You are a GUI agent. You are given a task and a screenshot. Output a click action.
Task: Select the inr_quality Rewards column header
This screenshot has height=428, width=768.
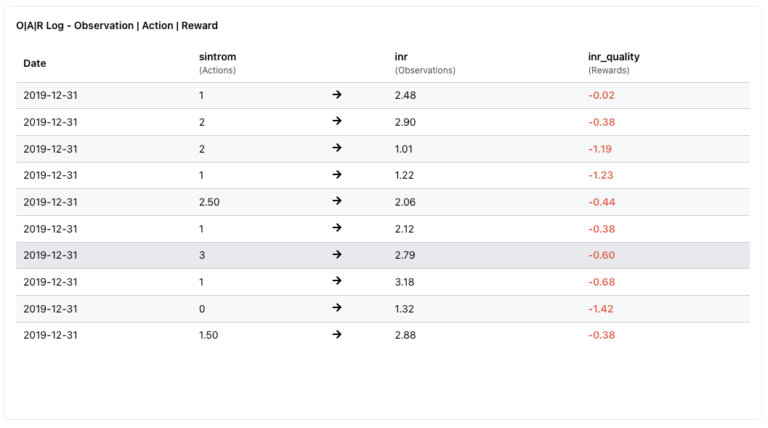click(x=613, y=63)
